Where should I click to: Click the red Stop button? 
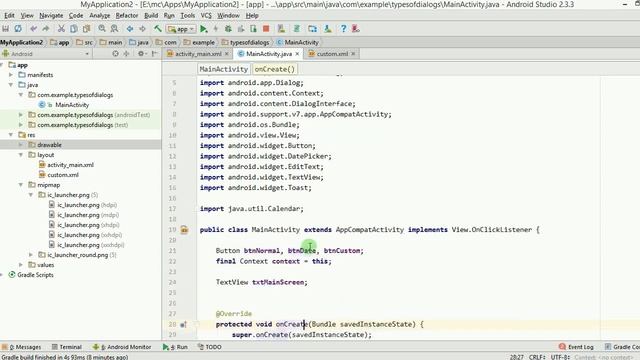coord(266,29)
